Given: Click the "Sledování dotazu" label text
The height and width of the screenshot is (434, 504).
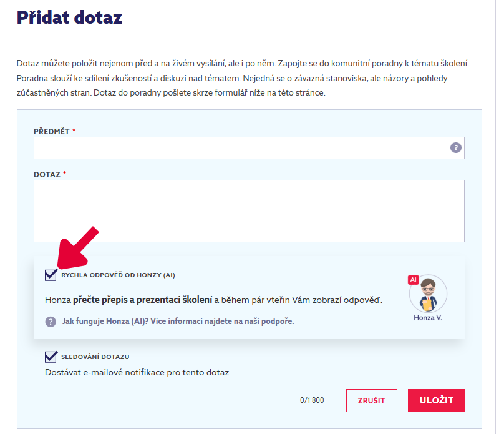Looking at the screenshot, I should (95, 357).
